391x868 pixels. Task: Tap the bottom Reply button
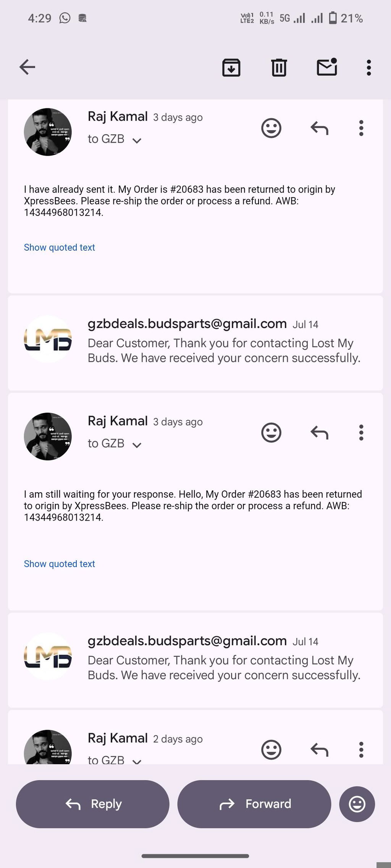[x=93, y=804]
